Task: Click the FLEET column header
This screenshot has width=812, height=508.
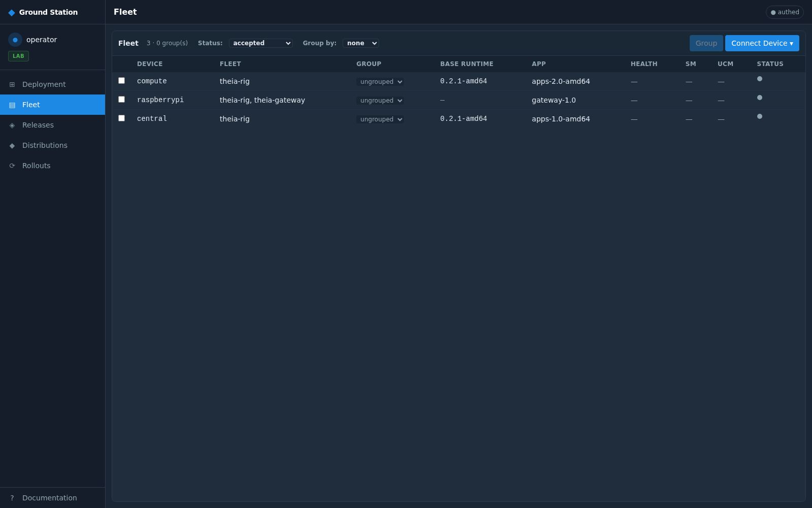Action: point(230,64)
